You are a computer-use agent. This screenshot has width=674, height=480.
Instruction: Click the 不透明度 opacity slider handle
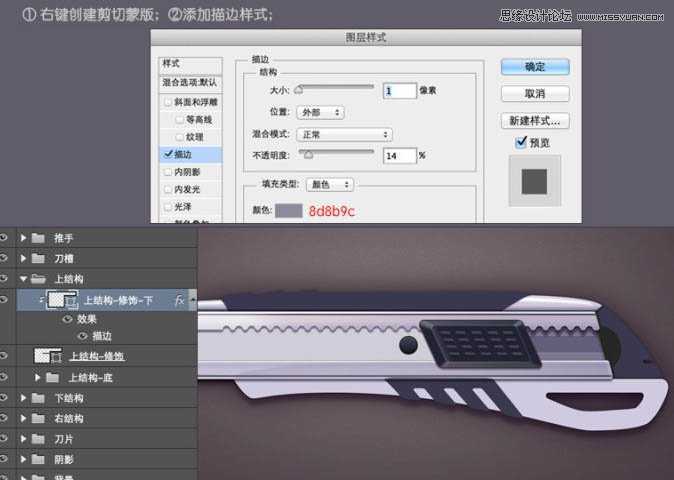coord(308,154)
